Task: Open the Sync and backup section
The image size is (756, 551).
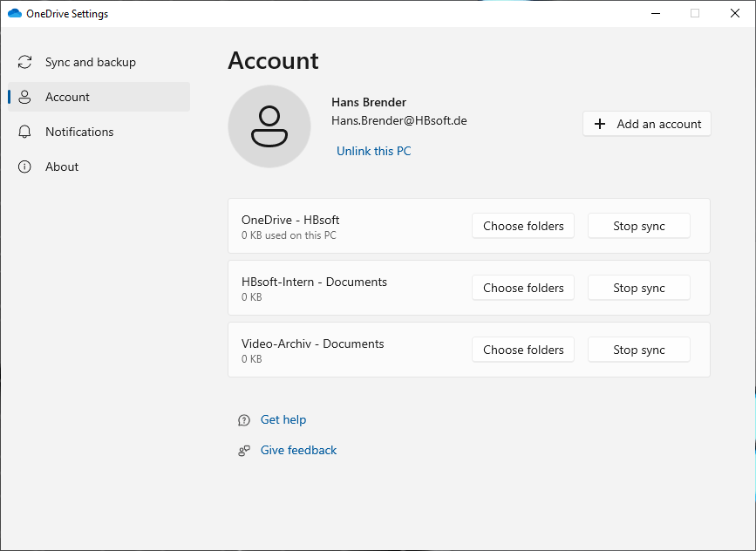Action: point(90,63)
